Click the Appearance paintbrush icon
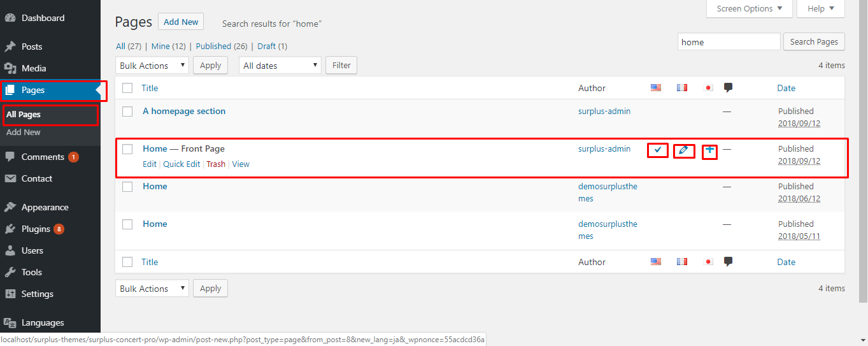868x346 pixels. [10, 207]
